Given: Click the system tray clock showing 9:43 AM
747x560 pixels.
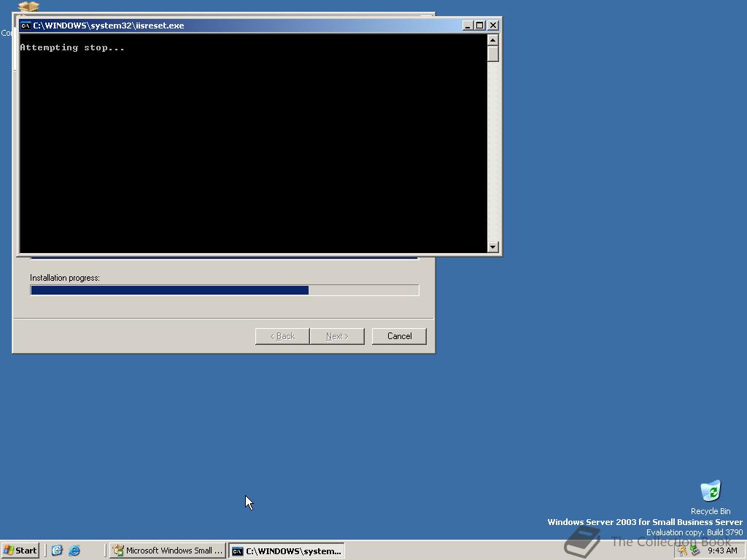Looking at the screenshot, I should point(721,551).
